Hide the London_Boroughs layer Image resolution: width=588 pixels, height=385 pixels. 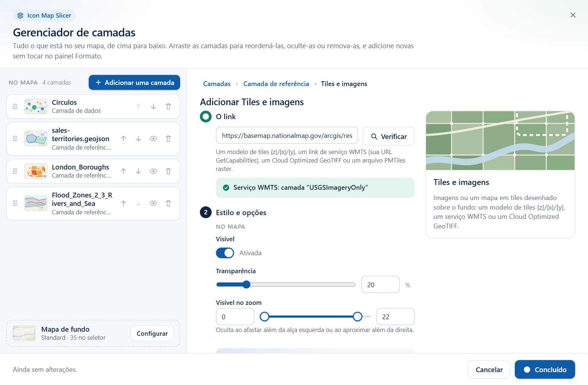click(154, 171)
